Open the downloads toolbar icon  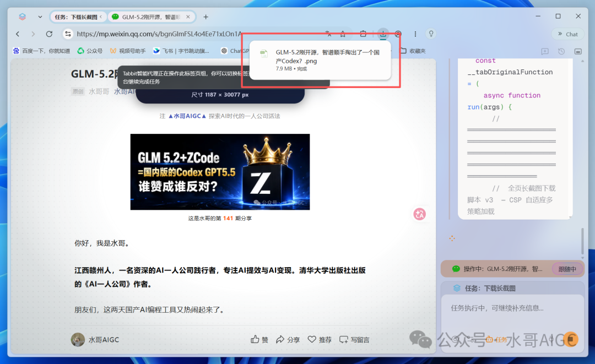(383, 34)
